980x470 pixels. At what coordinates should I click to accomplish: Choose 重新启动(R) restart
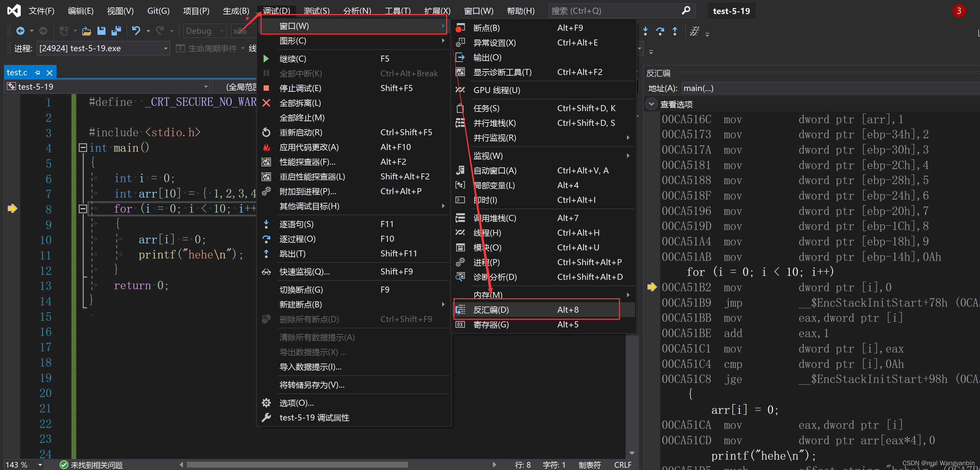(354, 132)
